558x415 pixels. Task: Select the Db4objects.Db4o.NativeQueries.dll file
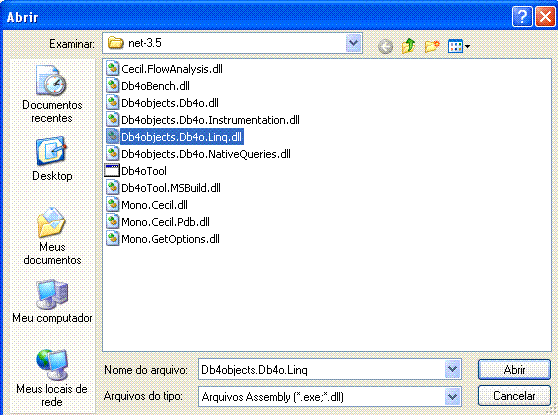click(198, 154)
